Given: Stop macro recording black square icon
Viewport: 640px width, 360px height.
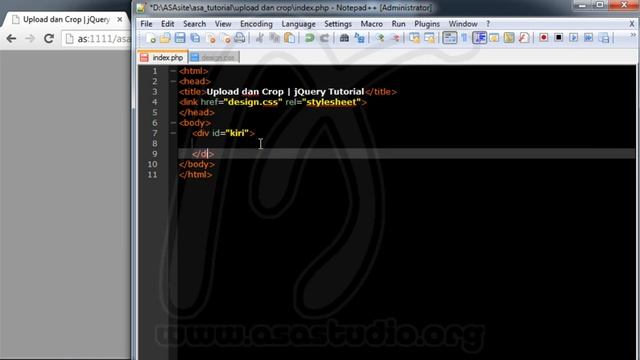Looking at the screenshot, I should pos(558,38).
